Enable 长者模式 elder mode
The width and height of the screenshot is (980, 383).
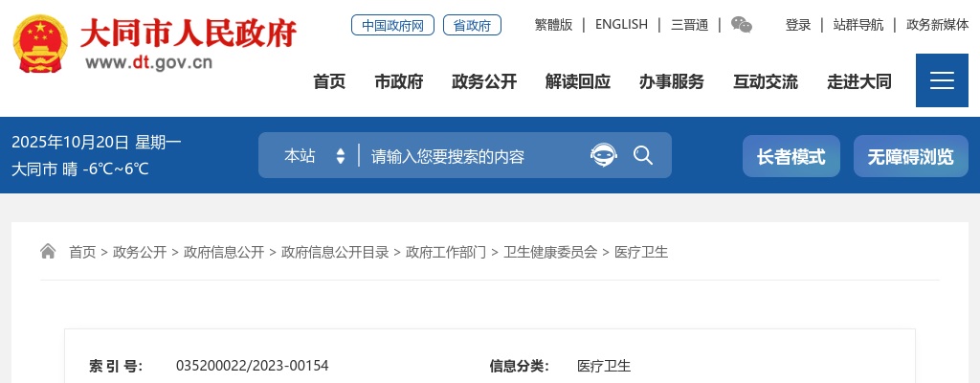[x=791, y=156]
